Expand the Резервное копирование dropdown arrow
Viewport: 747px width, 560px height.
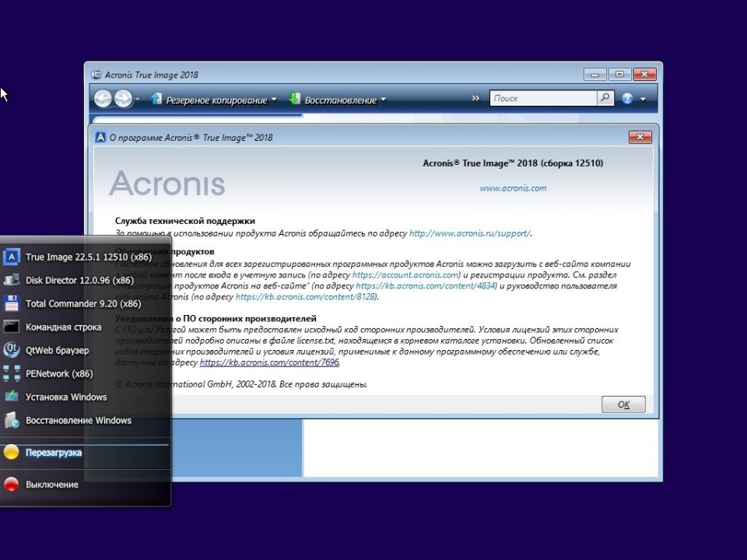(x=274, y=100)
